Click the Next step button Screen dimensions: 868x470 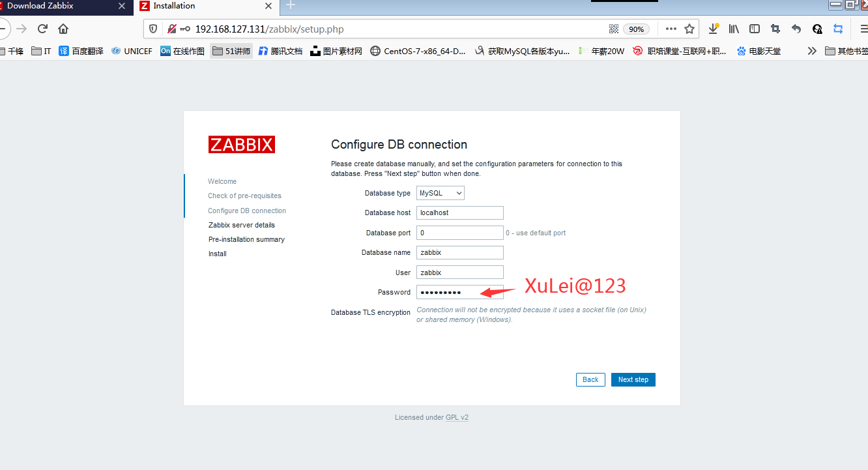click(633, 379)
